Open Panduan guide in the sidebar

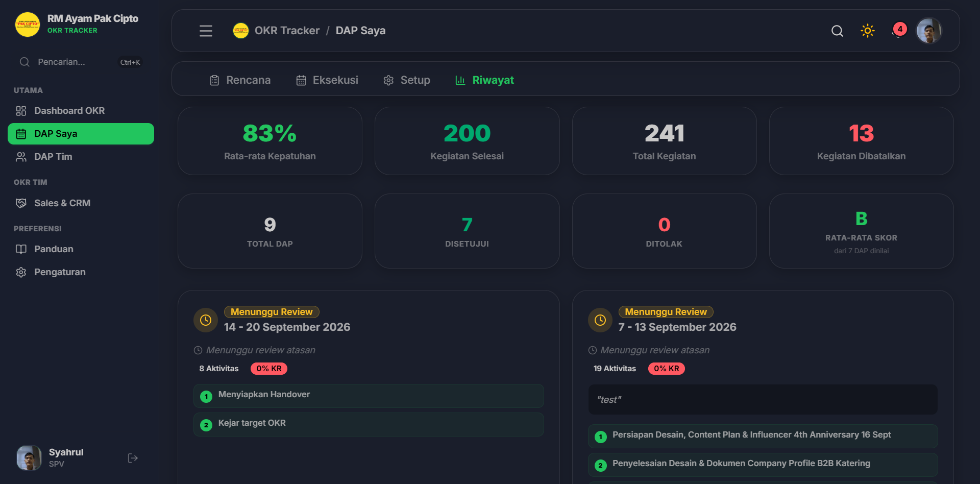pyautogui.click(x=81, y=249)
